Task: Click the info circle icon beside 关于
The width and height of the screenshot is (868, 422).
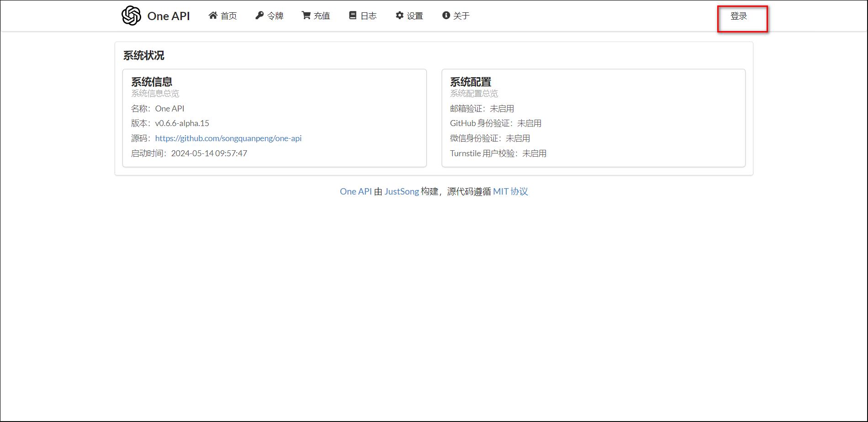Action: [x=446, y=16]
